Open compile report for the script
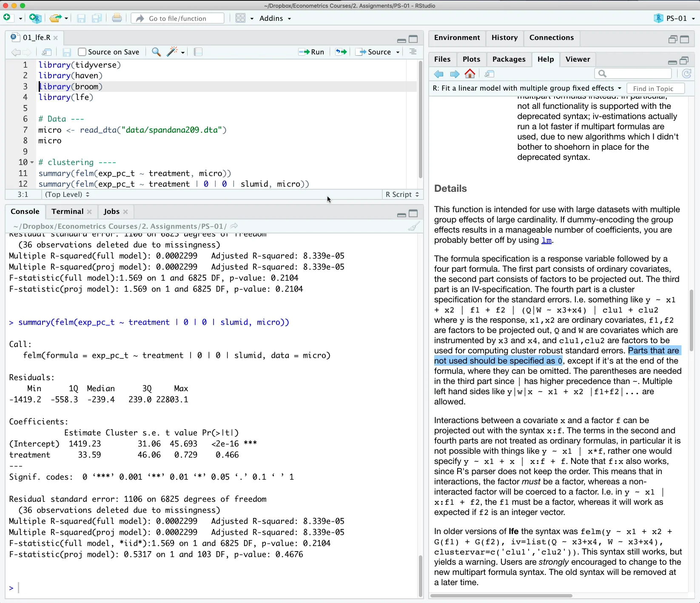 click(197, 52)
